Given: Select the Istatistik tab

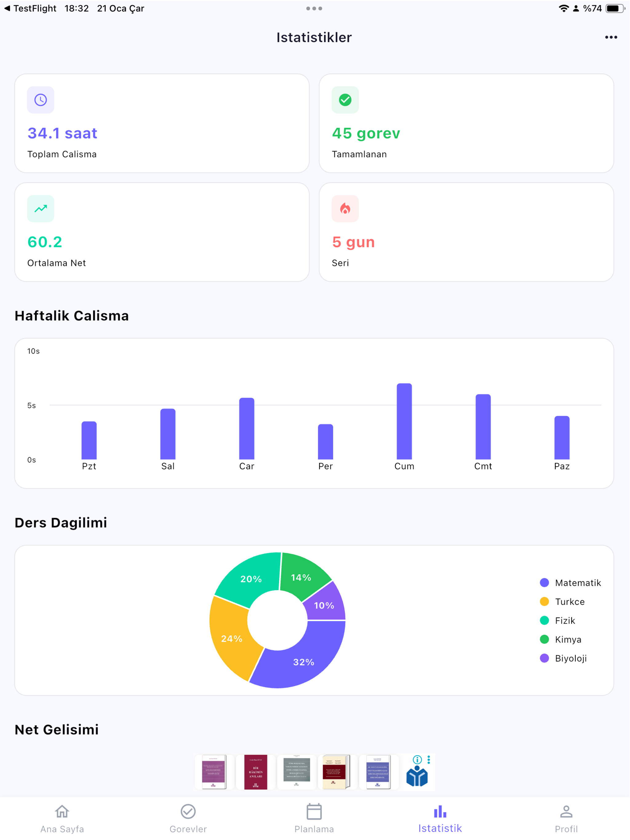Looking at the screenshot, I should tap(440, 819).
